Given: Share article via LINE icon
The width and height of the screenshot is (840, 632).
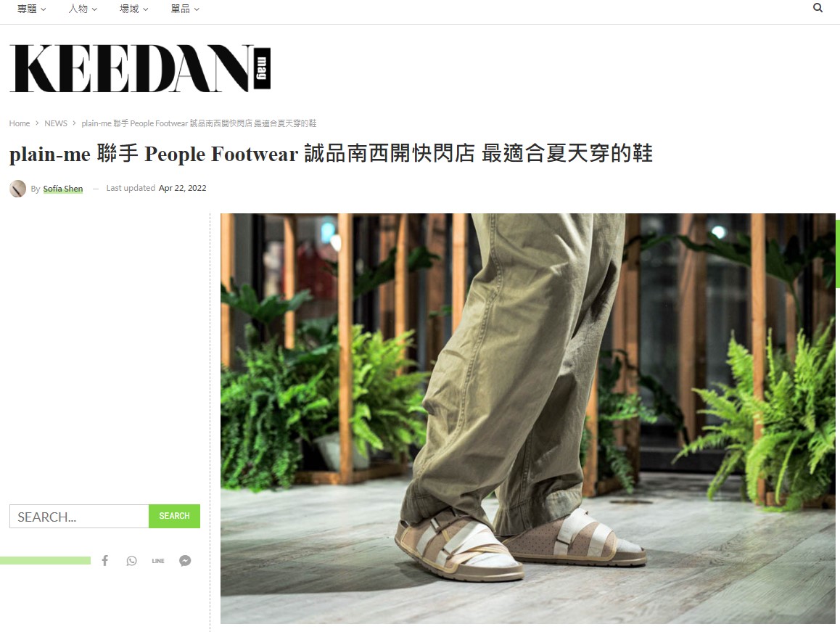Looking at the screenshot, I should pyautogui.click(x=158, y=561).
